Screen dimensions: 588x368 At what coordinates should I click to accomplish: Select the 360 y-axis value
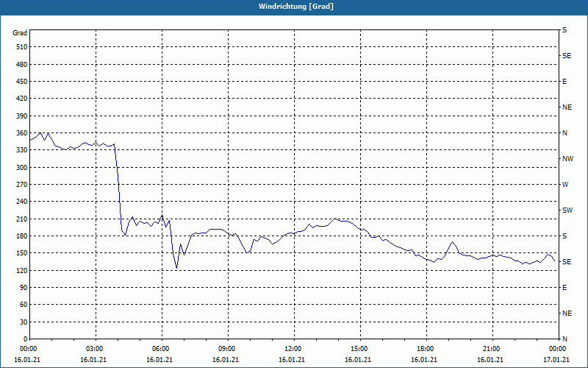(x=22, y=133)
